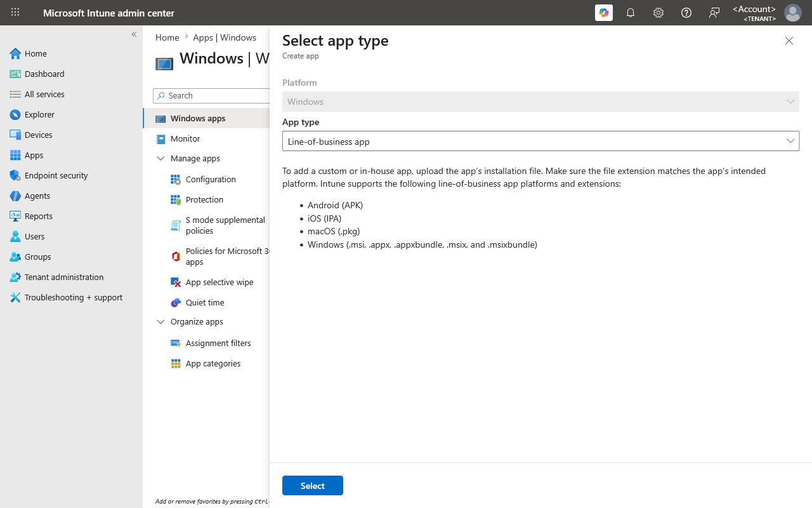Open Reports in the left navigation
Image resolution: width=812 pixels, height=508 pixels.
click(39, 216)
